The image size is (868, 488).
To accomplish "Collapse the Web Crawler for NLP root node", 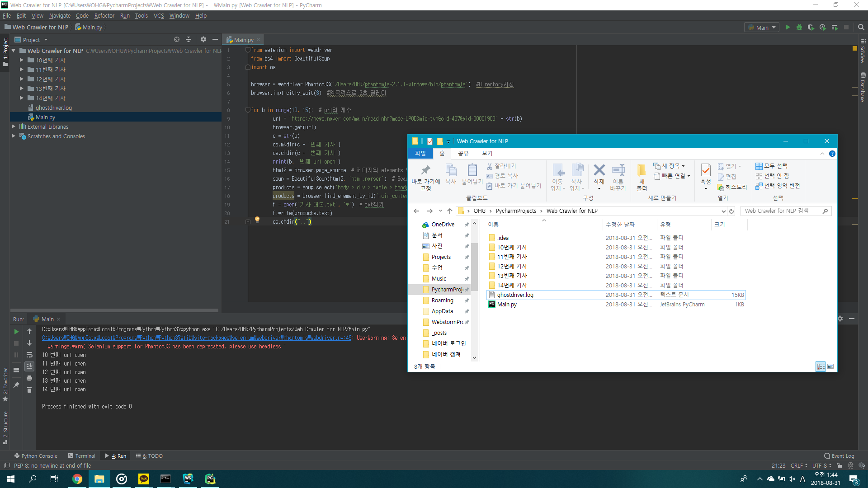I will (14, 51).
